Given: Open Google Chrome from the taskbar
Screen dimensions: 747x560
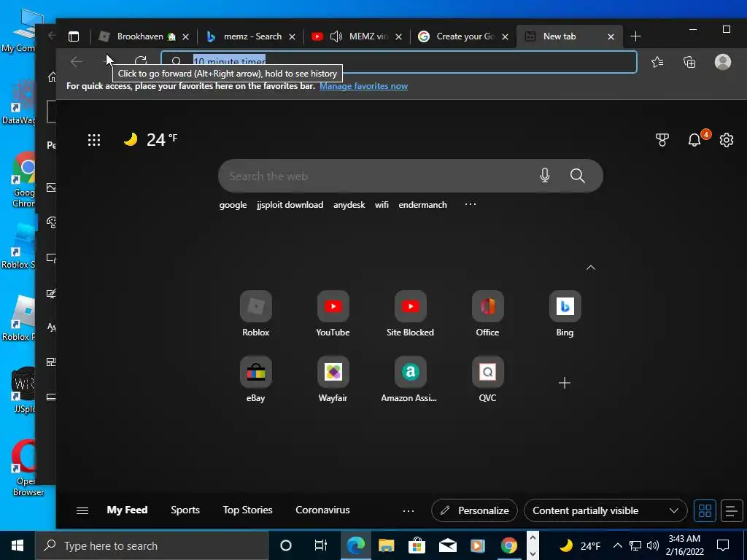Looking at the screenshot, I should 508,545.
